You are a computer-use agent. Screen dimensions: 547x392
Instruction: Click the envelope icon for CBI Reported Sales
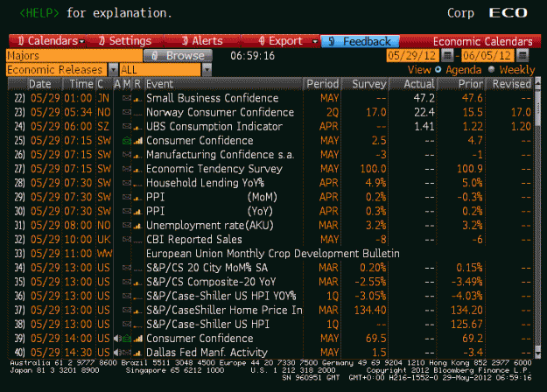pos(127,240)
